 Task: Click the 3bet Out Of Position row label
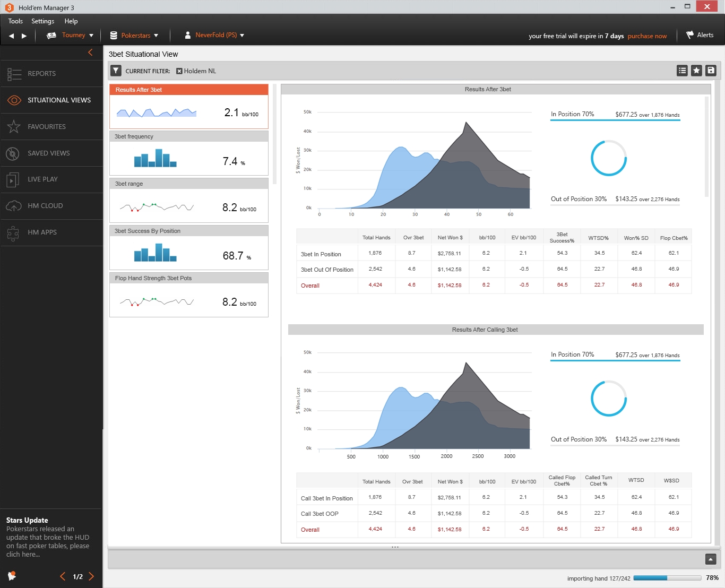(x=327, y=270)
